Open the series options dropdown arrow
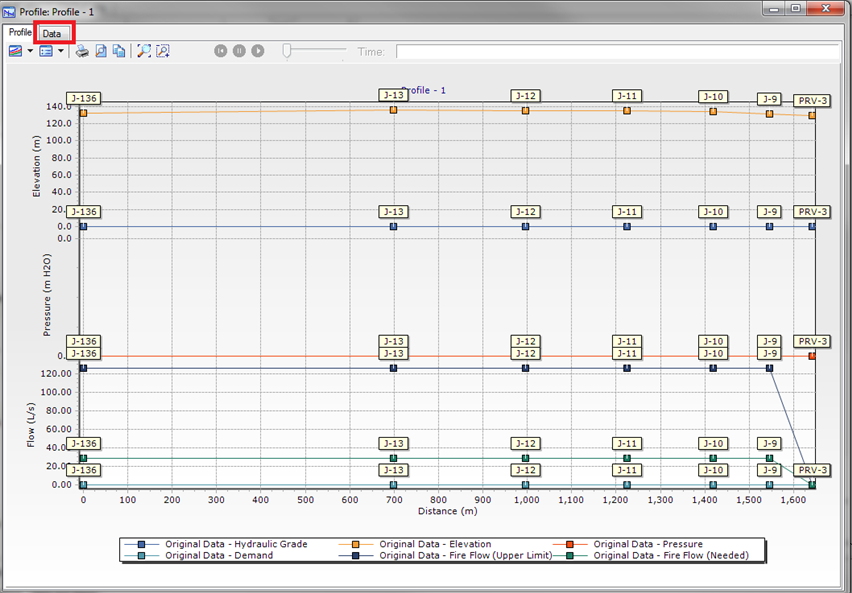This screenshot has height=593, width=852. pyautogui.click(x=61, y=51)
